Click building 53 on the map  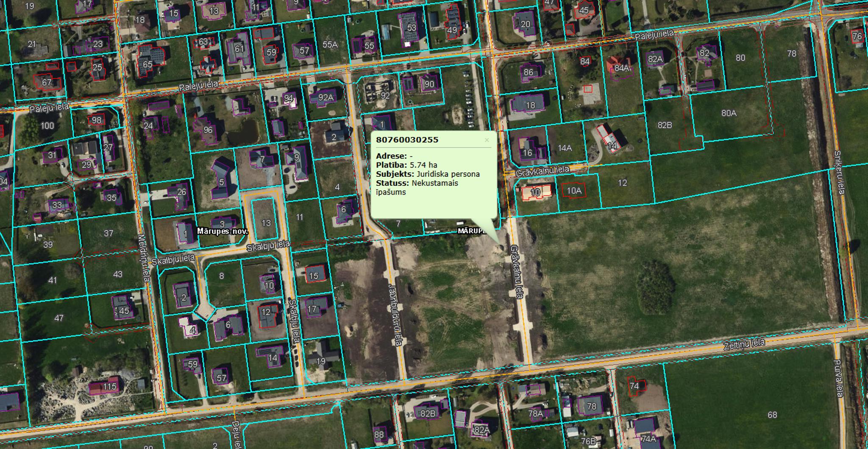411,28
